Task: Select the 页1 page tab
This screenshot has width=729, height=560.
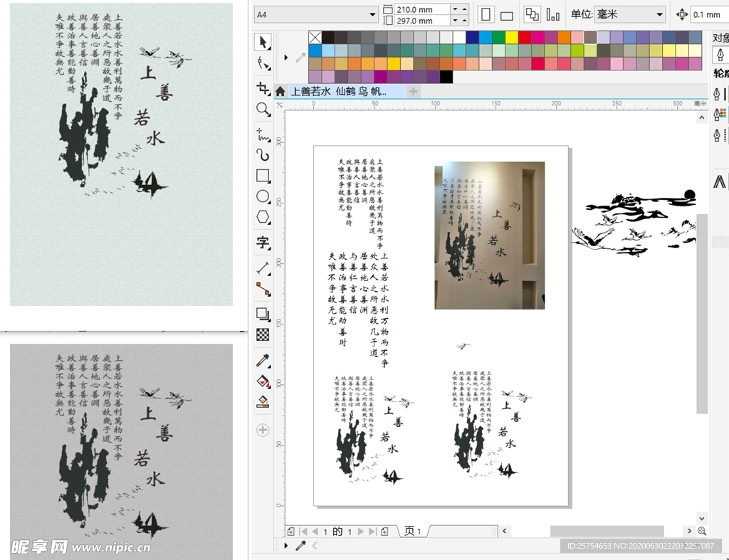Action: coord(413,531)
